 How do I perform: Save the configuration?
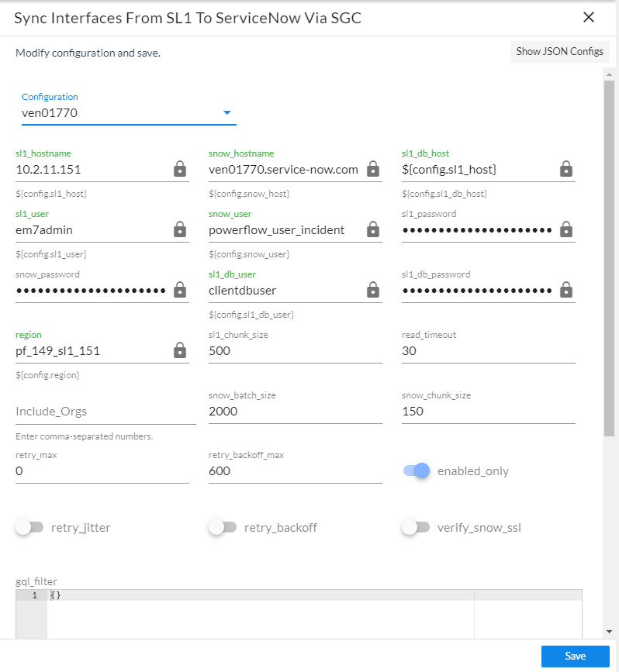[575, 656]
